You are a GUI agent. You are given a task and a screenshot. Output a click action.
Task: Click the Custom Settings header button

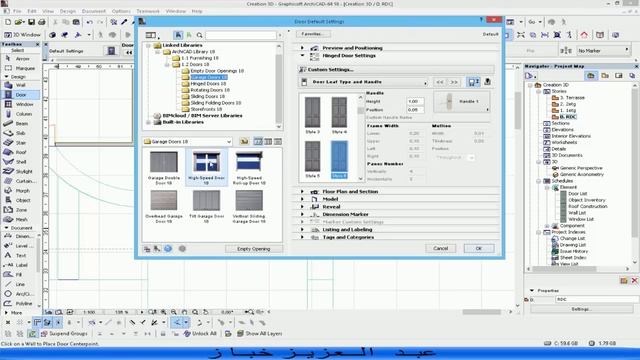(x=396, y=69)
